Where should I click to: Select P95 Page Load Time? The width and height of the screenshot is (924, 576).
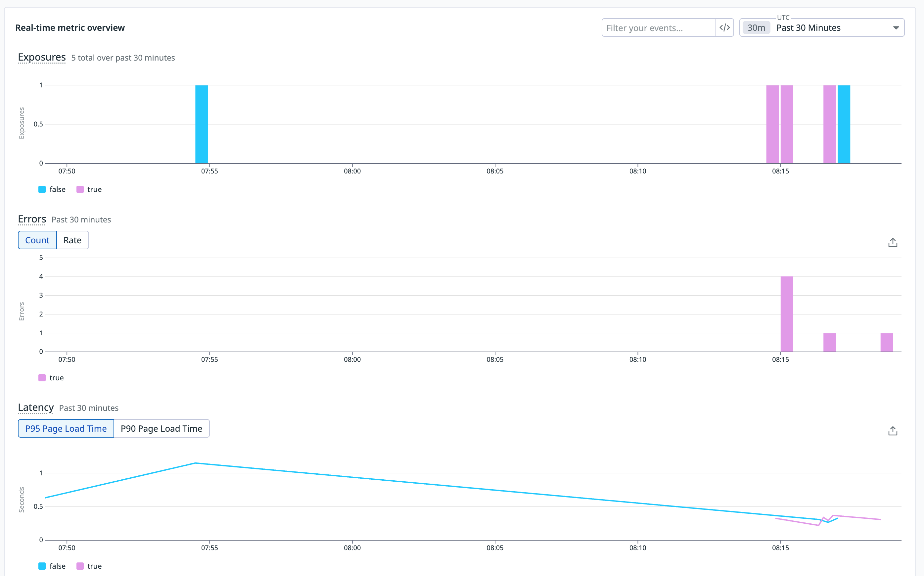(x=66, y=429)
